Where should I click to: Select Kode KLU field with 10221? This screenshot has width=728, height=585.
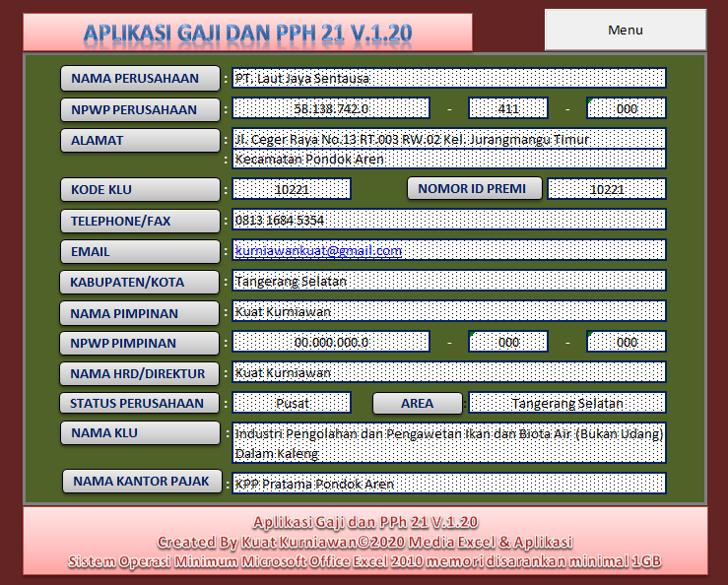coord(292,189)
